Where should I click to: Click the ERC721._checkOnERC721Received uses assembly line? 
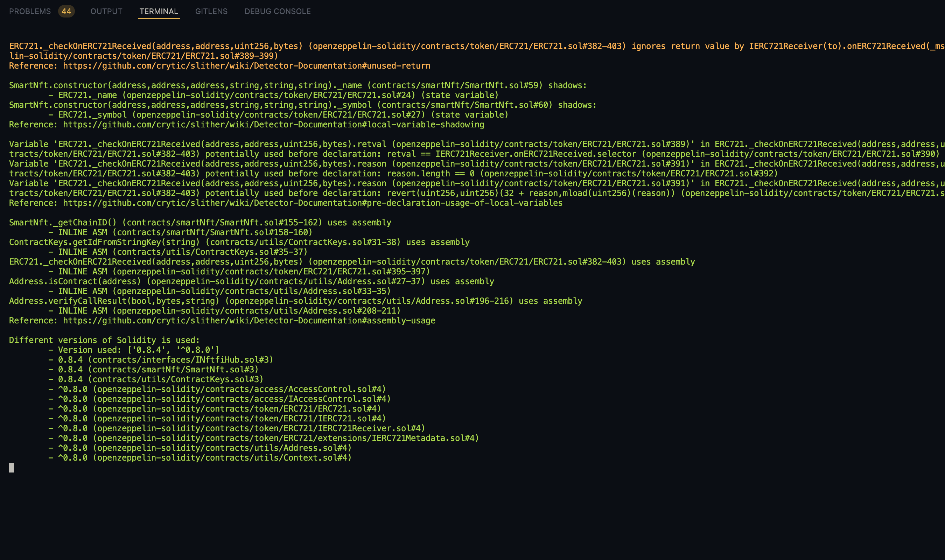[352, 262]
